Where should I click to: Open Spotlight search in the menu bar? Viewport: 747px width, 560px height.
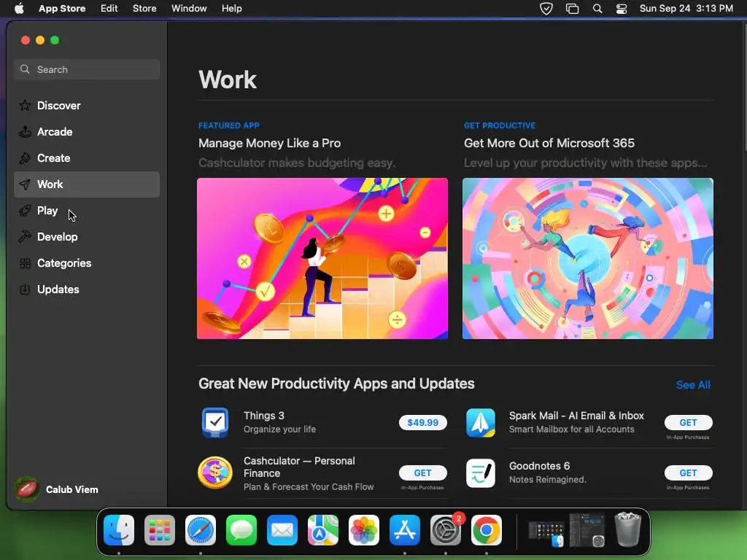tap(597, 9)
